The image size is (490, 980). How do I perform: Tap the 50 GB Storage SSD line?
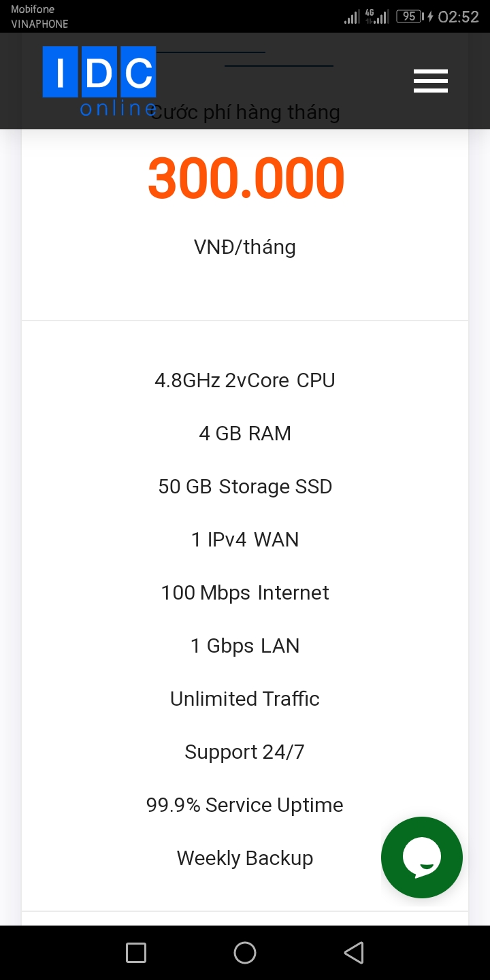[245, 487]
